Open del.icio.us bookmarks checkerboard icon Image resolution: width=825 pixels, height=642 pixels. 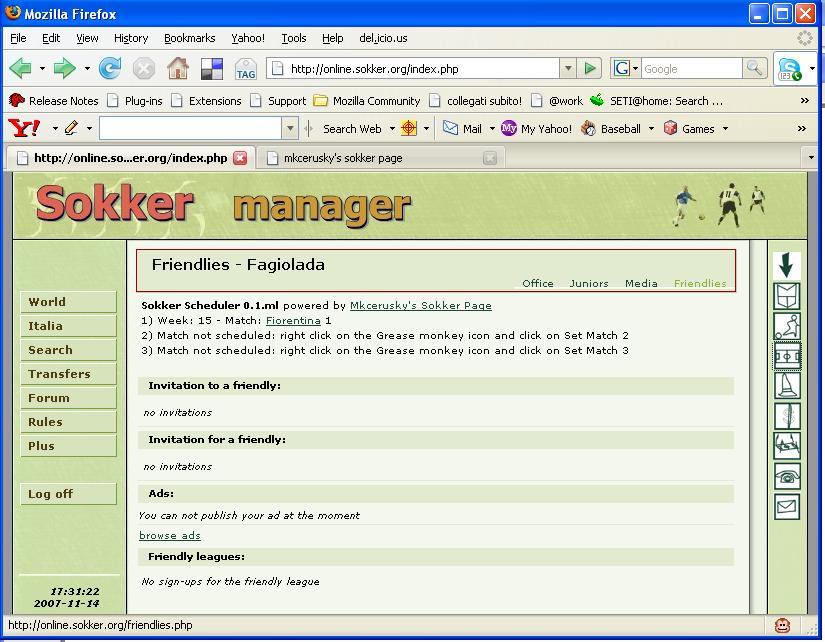pyautogui.click(x=212, y=69)
